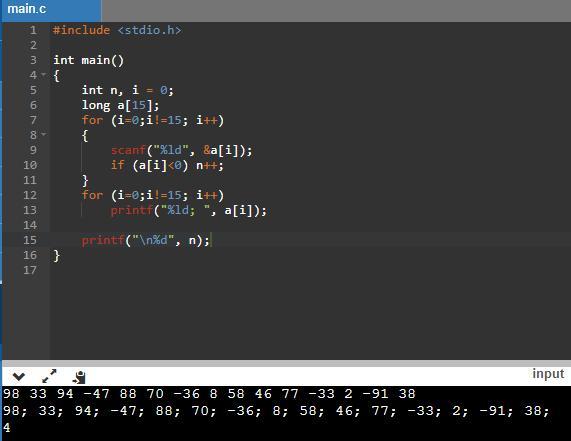Click the closing brace on line 16

[x=56, y=255]
